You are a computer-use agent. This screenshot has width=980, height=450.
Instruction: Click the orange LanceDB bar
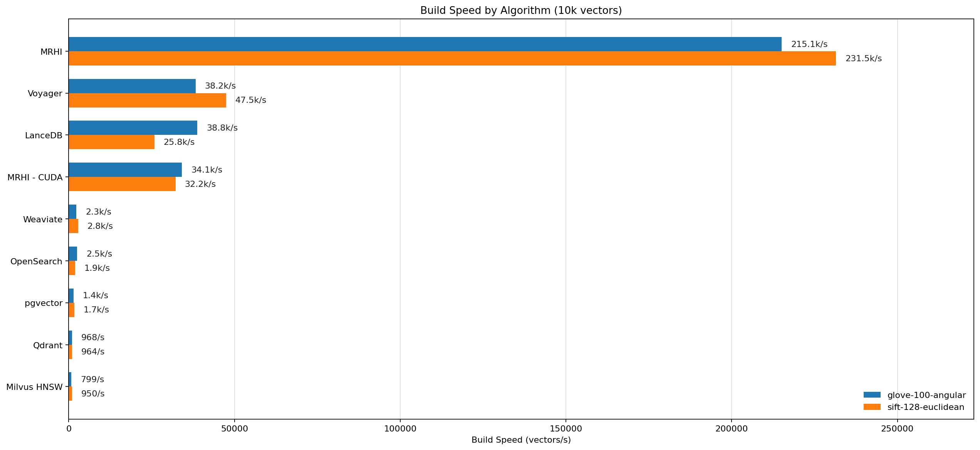pos(112,142)
